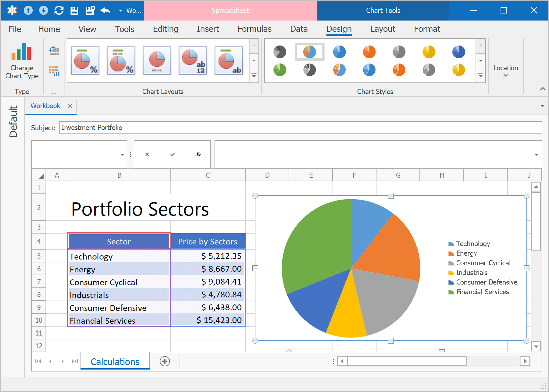Screen dimensions: 549x392
Task: Click into the Subject text field
Action: (x=300, y=128)
